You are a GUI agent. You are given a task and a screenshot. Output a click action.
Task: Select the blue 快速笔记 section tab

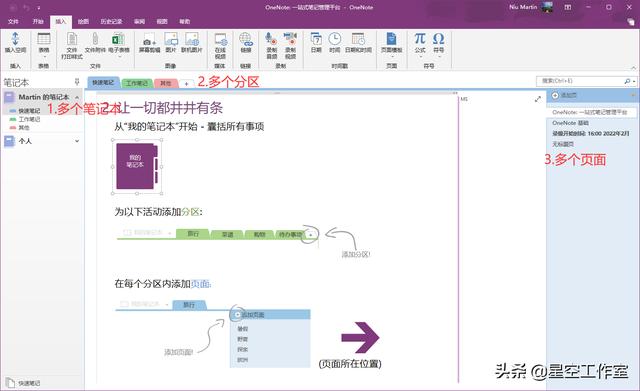pos(103,82)
